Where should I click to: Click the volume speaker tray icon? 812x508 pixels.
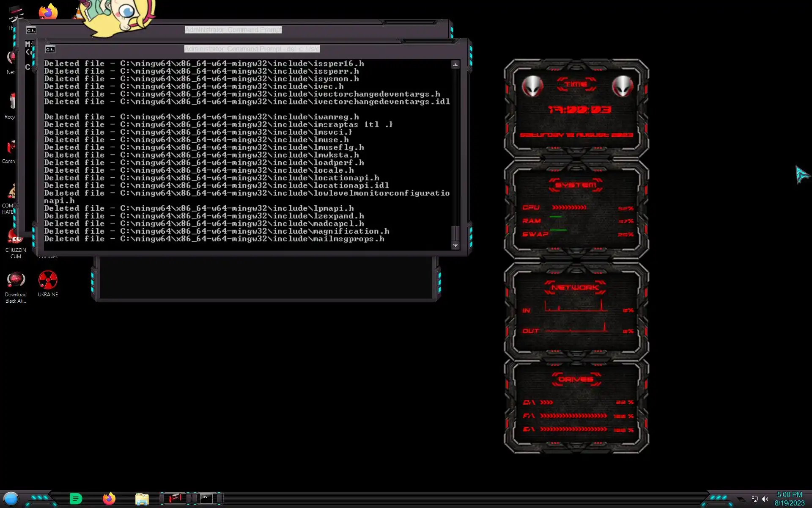pos(765,499)
